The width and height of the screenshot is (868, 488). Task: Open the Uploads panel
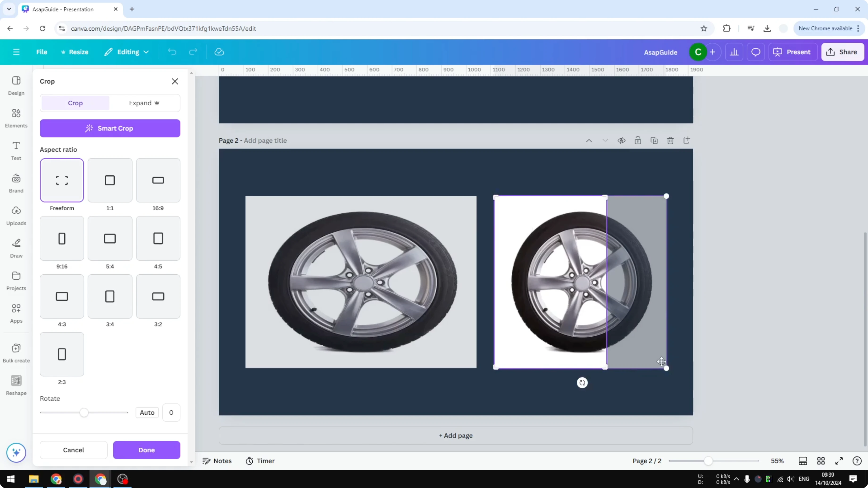(x=16, y=215)
